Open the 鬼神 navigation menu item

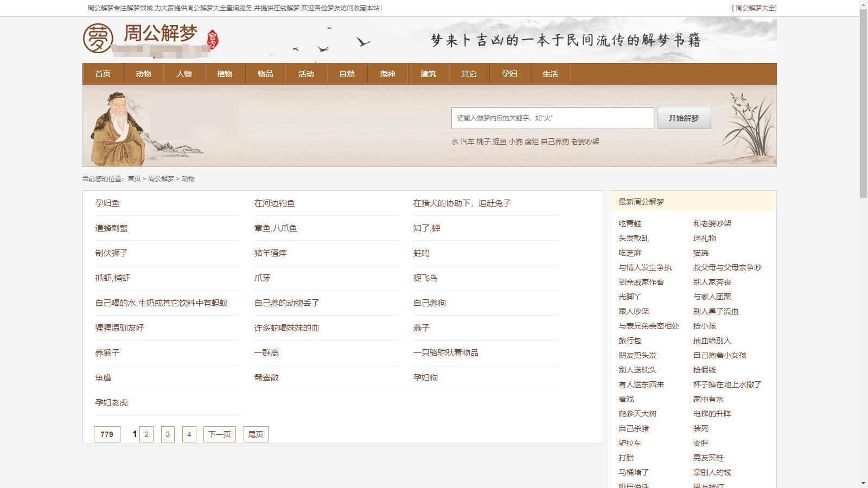(x=387, y=74)
